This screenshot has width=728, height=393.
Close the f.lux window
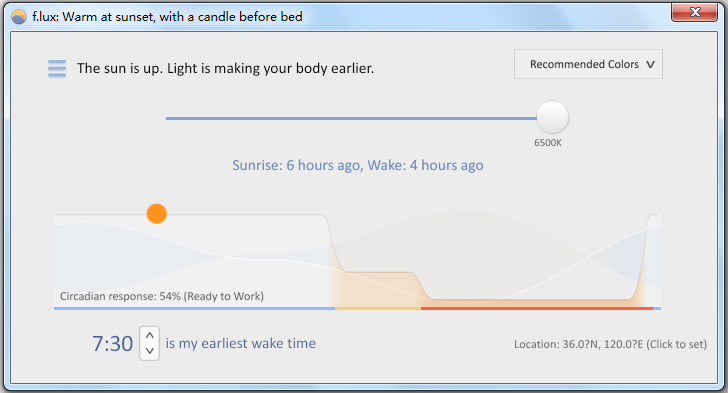pos(694,12)
